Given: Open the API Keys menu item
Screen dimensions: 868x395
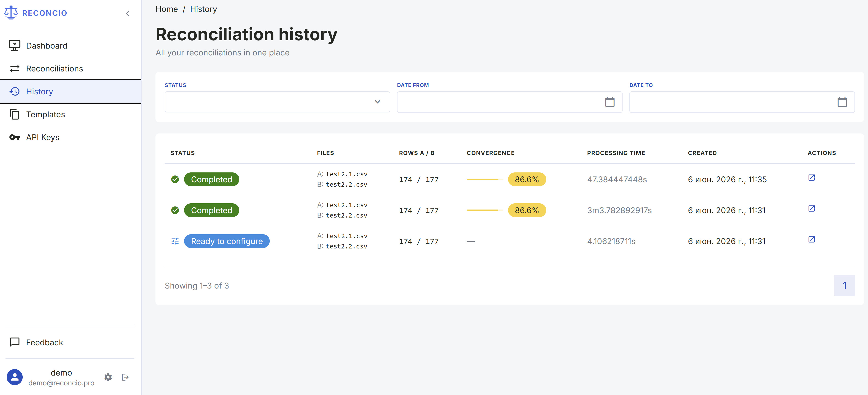Looking at the screenshot, I should click(71, 137).
